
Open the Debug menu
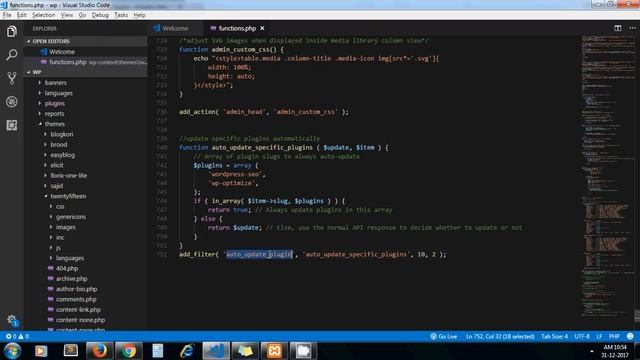(x=100, y=15)
